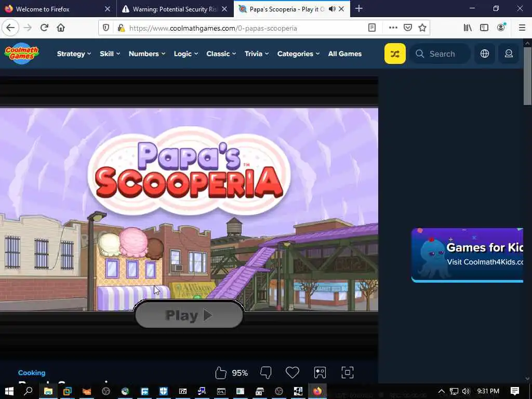Mute the Papa's Scooperia tab audio
The width and height of the screenshot is (532, 399).
332,9
